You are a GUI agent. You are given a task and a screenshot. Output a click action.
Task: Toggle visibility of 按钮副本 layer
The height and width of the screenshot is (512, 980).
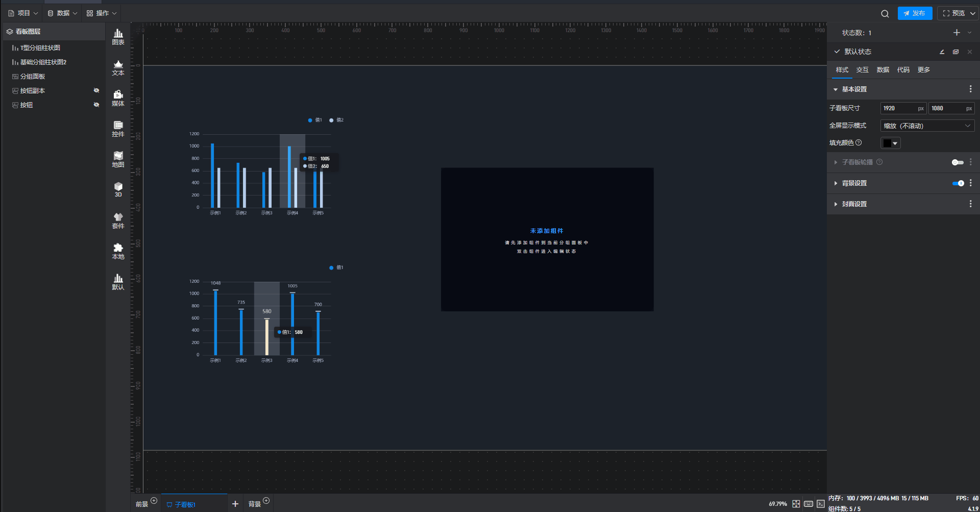96,90
